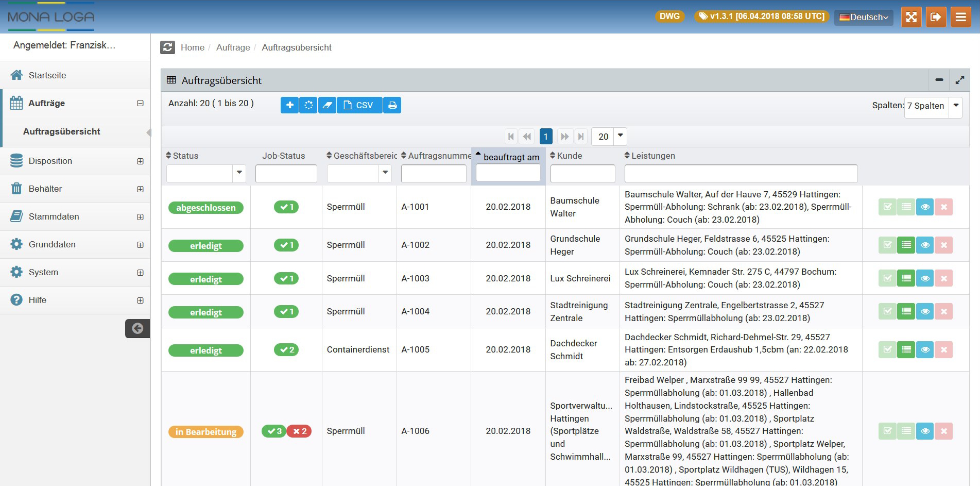Image resolution: width=980 pixels, height=486 pixels.
Task: Click the 'in Bearbeitung' status badge
Action: click(206, 432)
